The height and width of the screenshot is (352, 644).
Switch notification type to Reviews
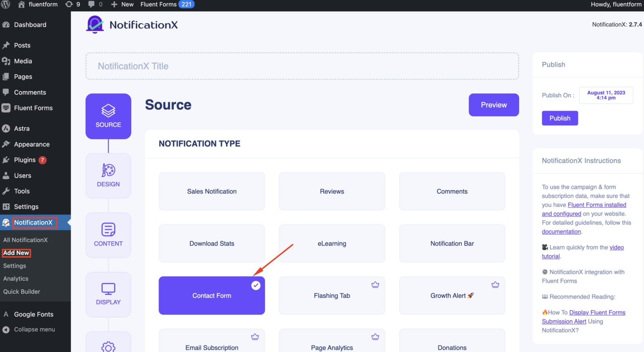[x=332, y=191]
